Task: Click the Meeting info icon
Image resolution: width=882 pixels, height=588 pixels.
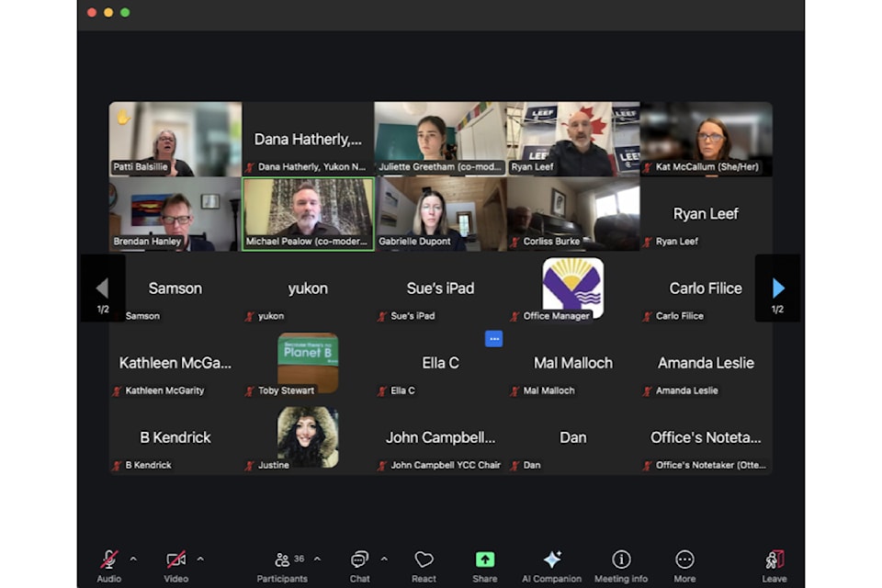Action: pyautogui.click(x=621, y=559)
